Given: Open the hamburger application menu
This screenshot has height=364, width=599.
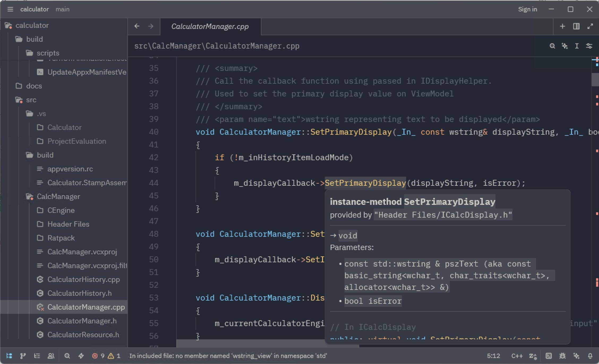Looking at the screenshot, I should tap(10, 9).
